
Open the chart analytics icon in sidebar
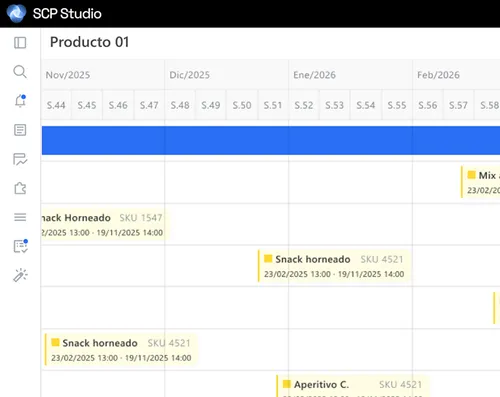coord(20,159)
